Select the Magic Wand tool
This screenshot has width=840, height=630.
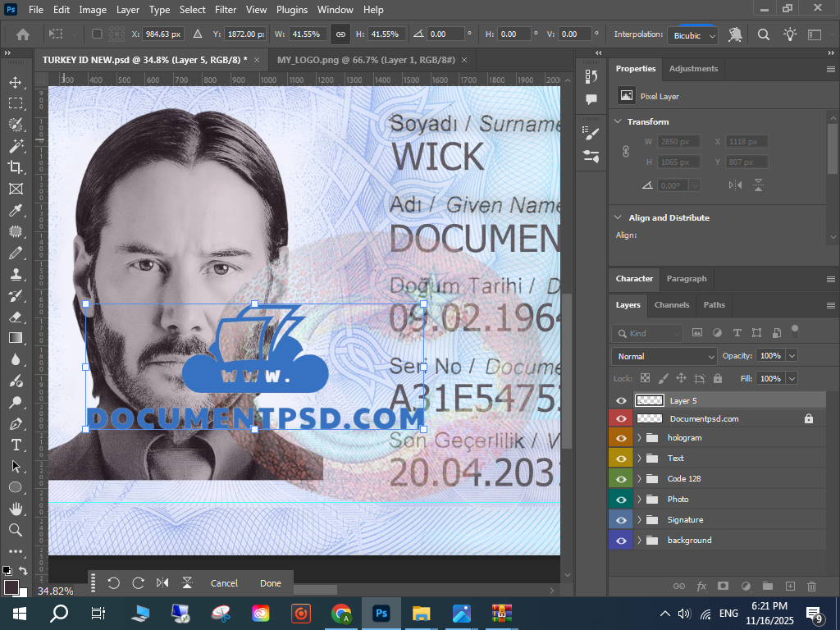tap(16, 146)
